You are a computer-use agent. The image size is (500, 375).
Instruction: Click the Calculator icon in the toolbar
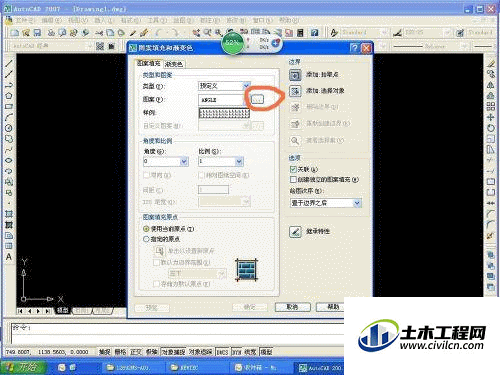pyautogui.click(x=300, y=33)
